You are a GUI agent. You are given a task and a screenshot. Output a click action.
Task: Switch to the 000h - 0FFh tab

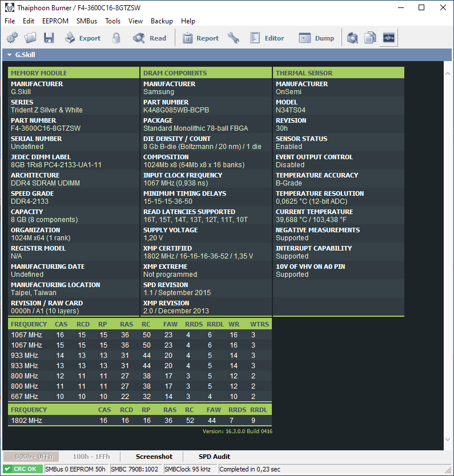pos(31,457)
